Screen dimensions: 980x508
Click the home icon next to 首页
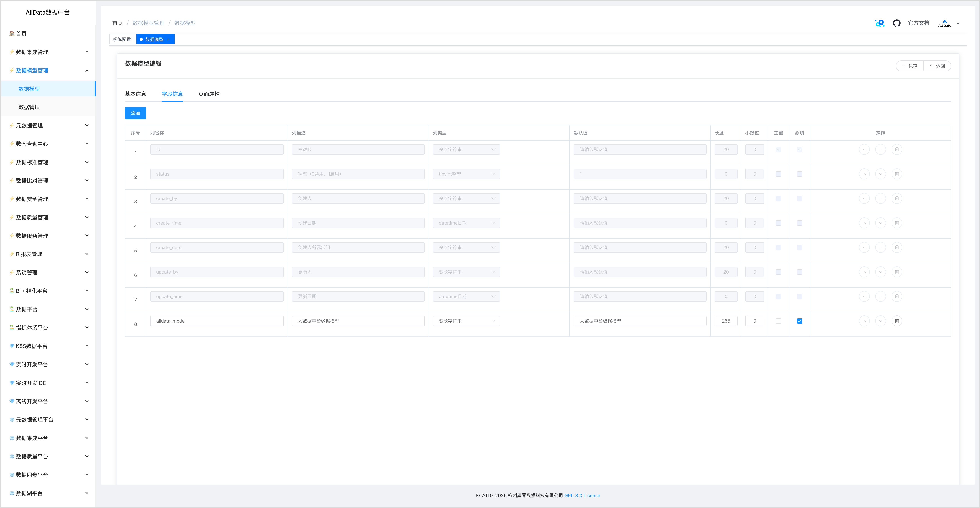[12, 33]
